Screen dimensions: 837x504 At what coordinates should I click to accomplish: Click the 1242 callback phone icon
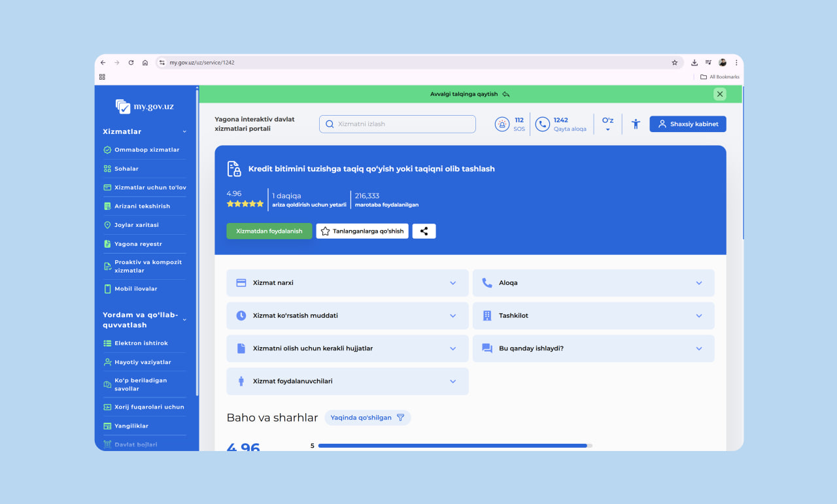[542, 124]
